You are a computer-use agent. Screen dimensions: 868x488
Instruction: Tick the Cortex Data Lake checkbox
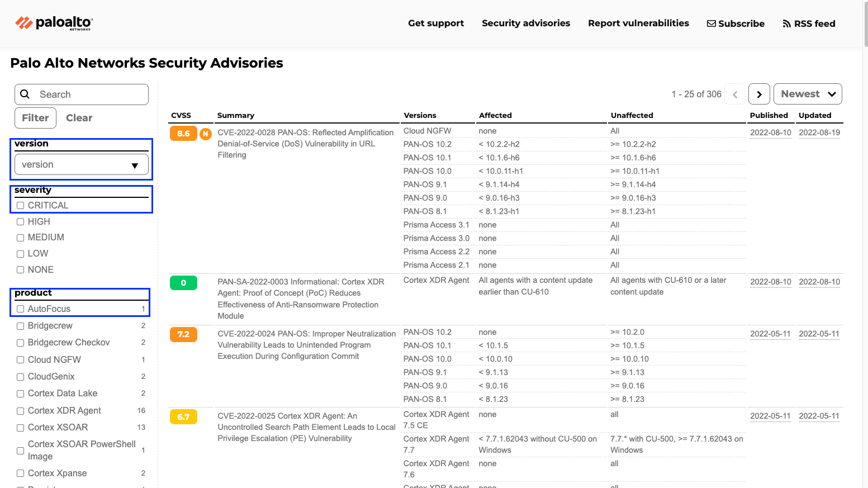point(21,394)
